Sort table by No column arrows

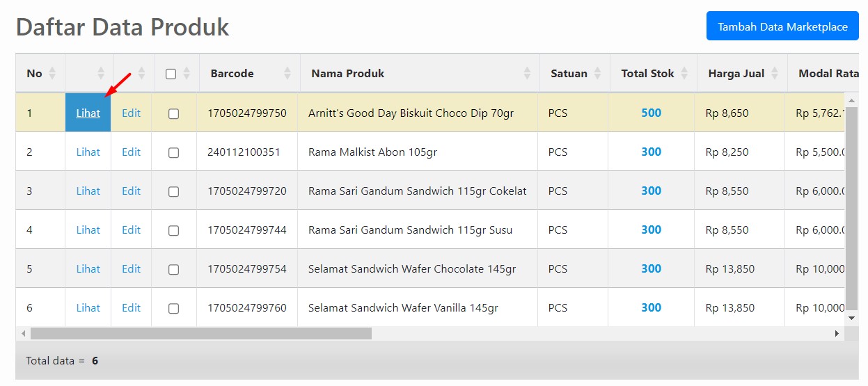52,74
